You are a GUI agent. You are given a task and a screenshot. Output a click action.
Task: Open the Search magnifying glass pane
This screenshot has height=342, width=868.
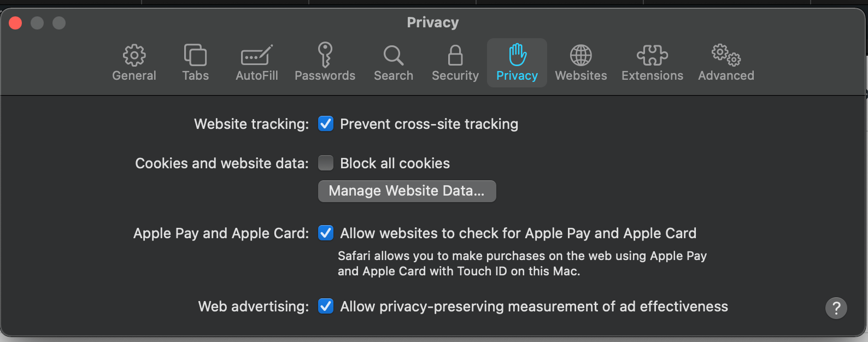click(393, 55)
